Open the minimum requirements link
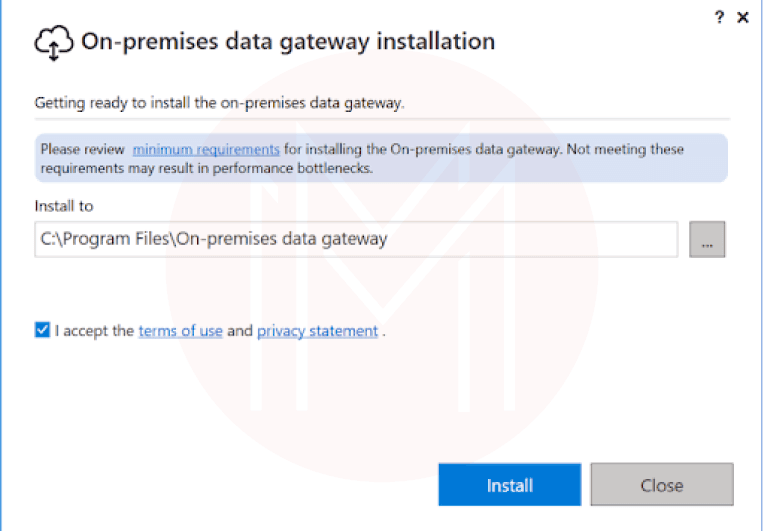The width and height of the screenshot is (764, 531). 206,149
